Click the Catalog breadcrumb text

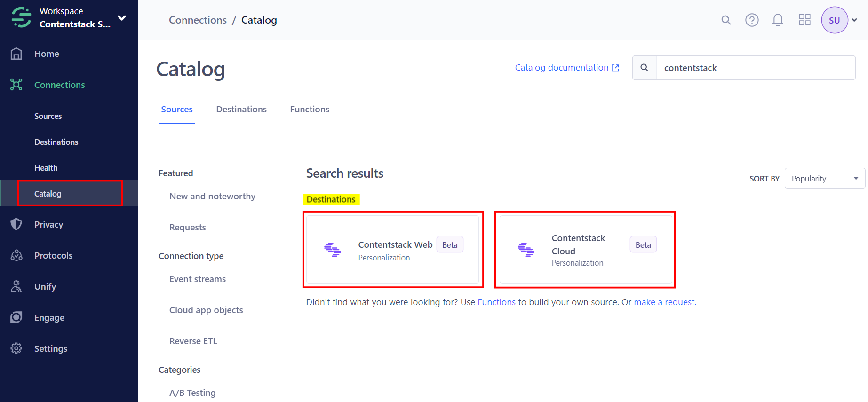click(x=259, y=20)
